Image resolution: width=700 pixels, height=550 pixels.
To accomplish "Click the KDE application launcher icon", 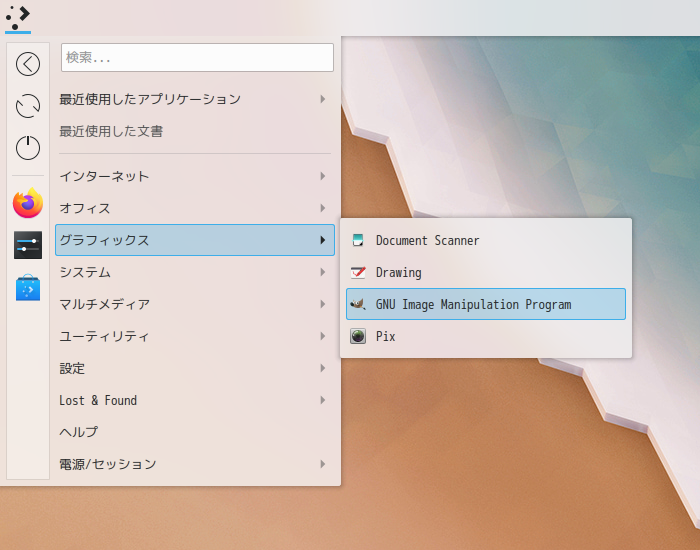I will [x=18, y=18].
